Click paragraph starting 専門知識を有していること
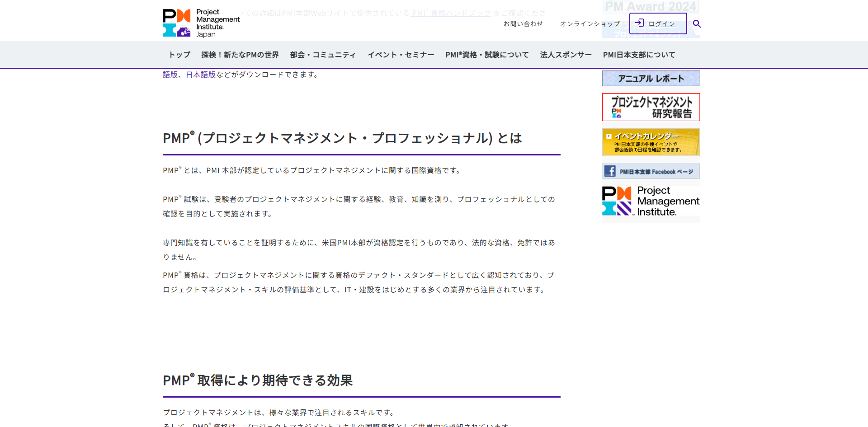 [x=359, y=250]
